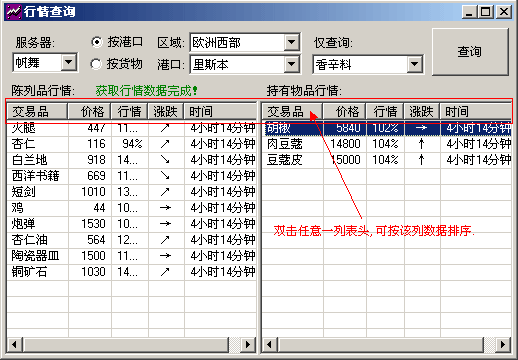Screen dimensions: 518x360
Task: Sort left table by 行情 header
Action: click(129, 111)
